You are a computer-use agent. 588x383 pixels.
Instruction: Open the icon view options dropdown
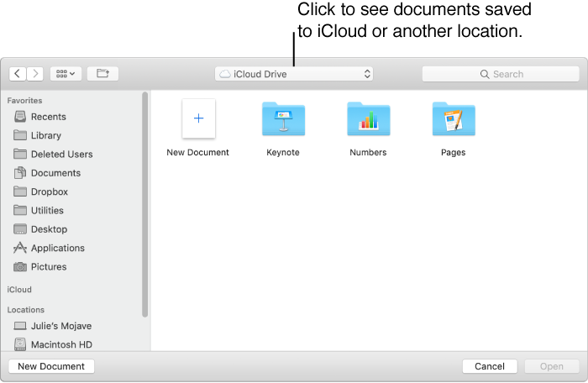pos(66,74)
